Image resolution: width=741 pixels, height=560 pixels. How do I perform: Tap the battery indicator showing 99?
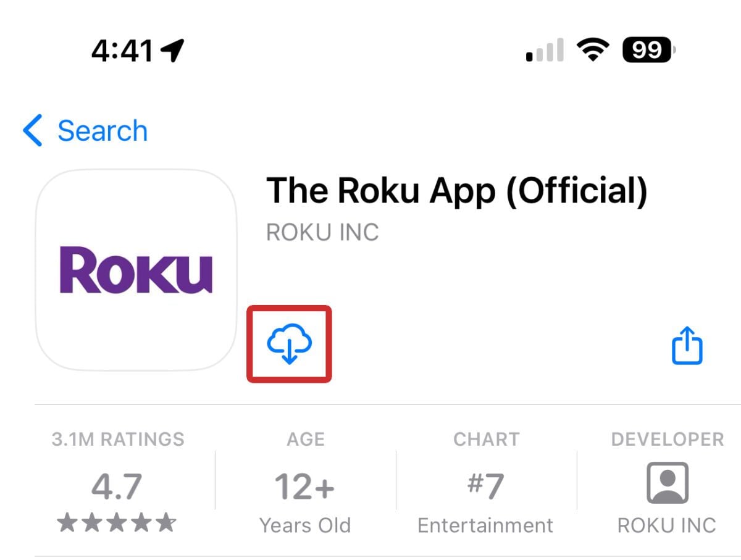click(x=648, y=49)
